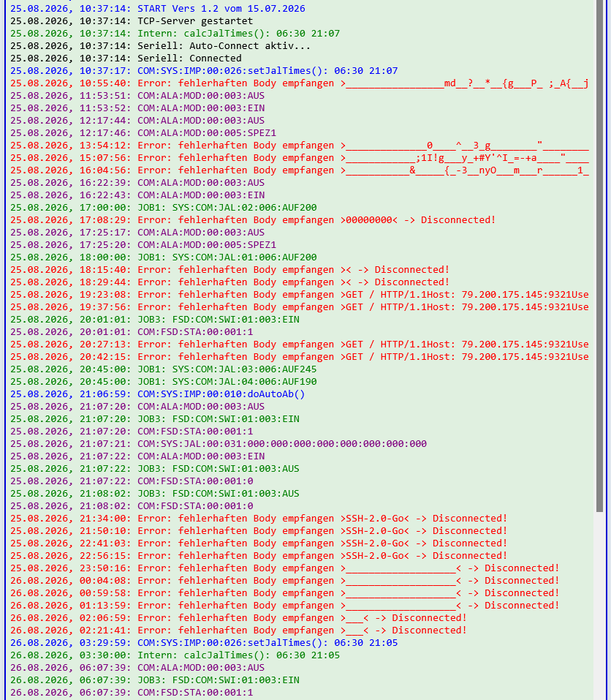
Task: Select the 23:50:16 Disconnected error line
Action: [284, 568]
